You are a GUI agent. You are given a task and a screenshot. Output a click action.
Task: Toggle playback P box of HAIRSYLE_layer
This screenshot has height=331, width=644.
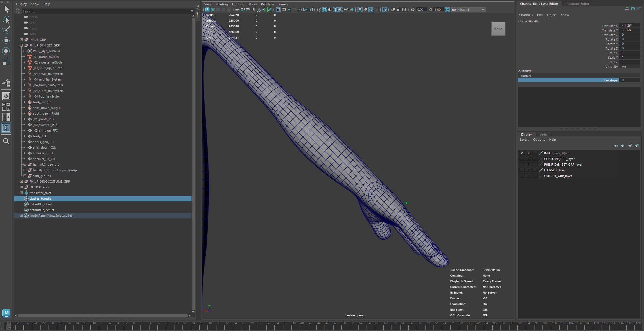click(x=529, y=170)
